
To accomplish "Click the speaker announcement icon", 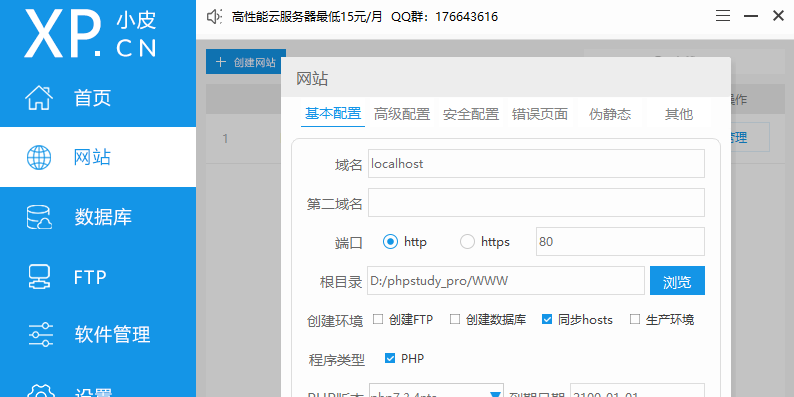I will pyautogui.click(x=214, y=17).
